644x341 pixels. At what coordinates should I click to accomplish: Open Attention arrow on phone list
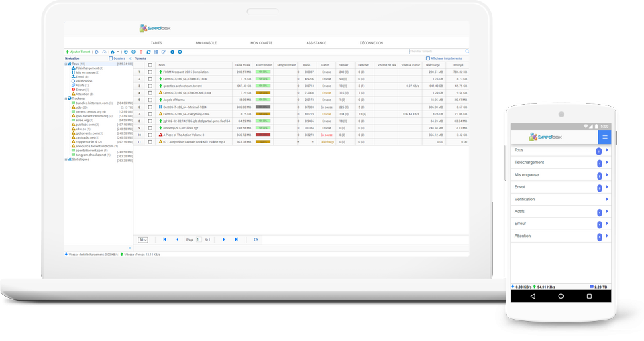[x=607, y=236]
